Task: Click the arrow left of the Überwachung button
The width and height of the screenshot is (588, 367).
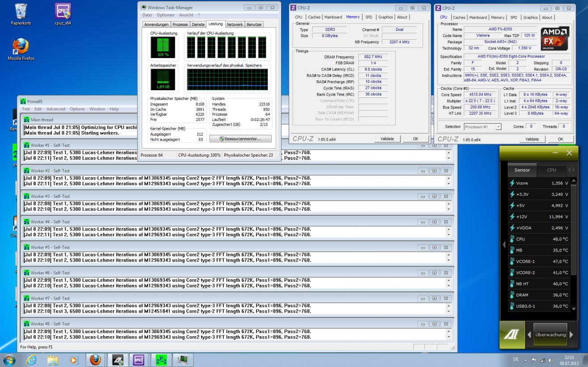Action: coord(529,334)
